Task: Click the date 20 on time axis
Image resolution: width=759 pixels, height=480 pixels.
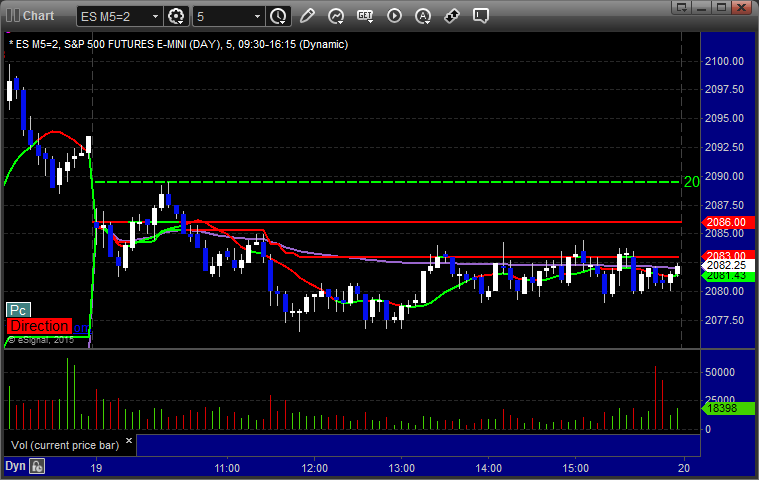Action: tap(683, 468)
